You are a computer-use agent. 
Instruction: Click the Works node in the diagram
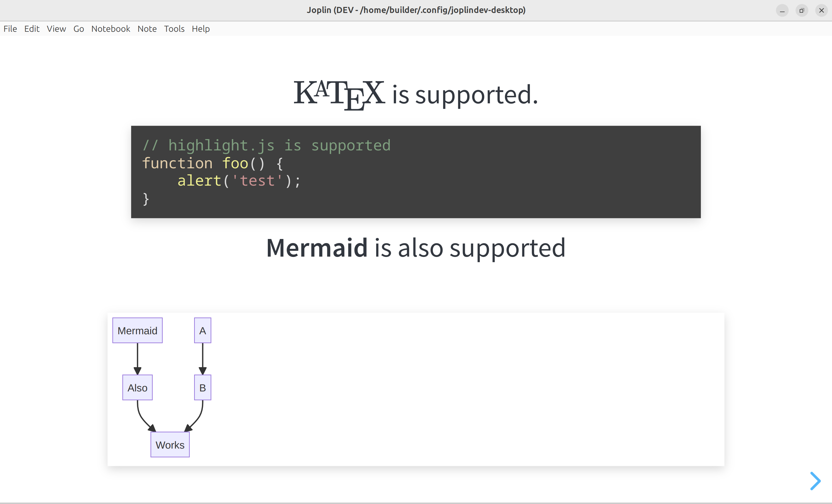tap(170, 445)
